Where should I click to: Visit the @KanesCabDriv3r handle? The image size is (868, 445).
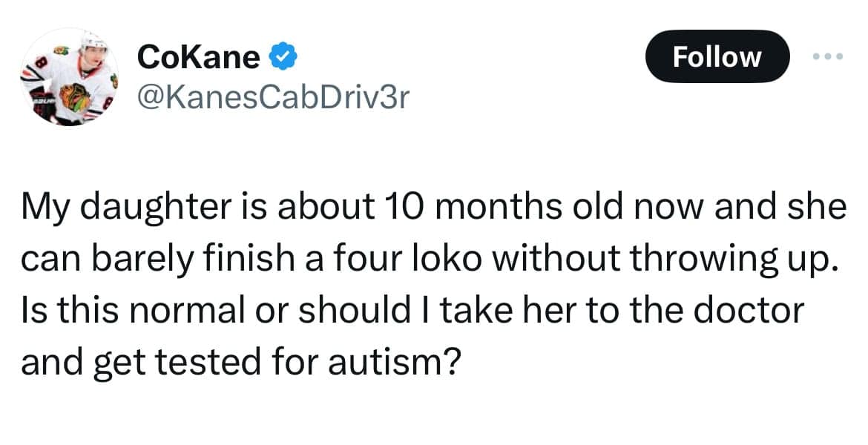tap(273, 96)
